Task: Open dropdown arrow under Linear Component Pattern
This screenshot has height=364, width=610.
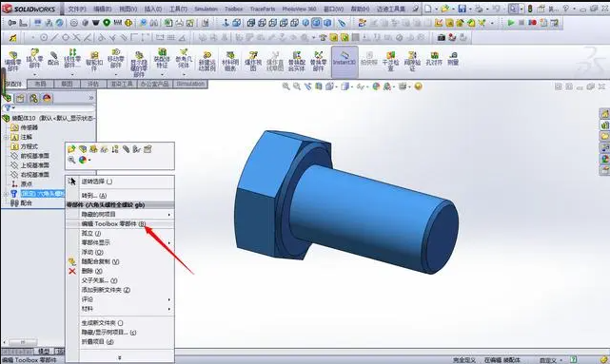Action: pyautogui.click(x=72, y=74)
